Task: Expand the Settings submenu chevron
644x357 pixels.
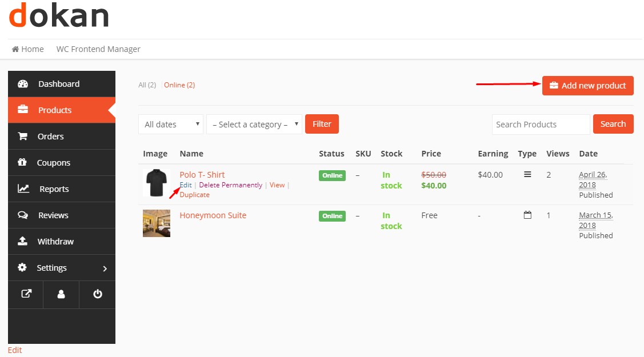Action: point(105,268)
